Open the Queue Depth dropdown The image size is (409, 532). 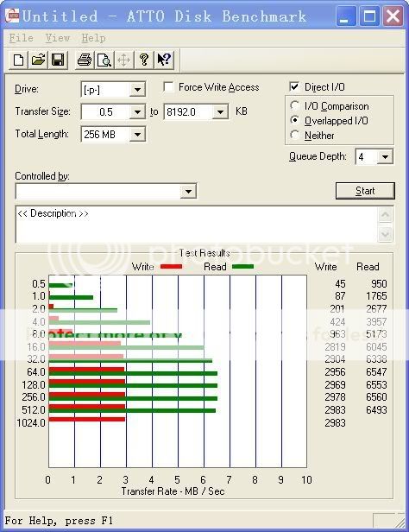pyautogui.click(x=385, y=157)
